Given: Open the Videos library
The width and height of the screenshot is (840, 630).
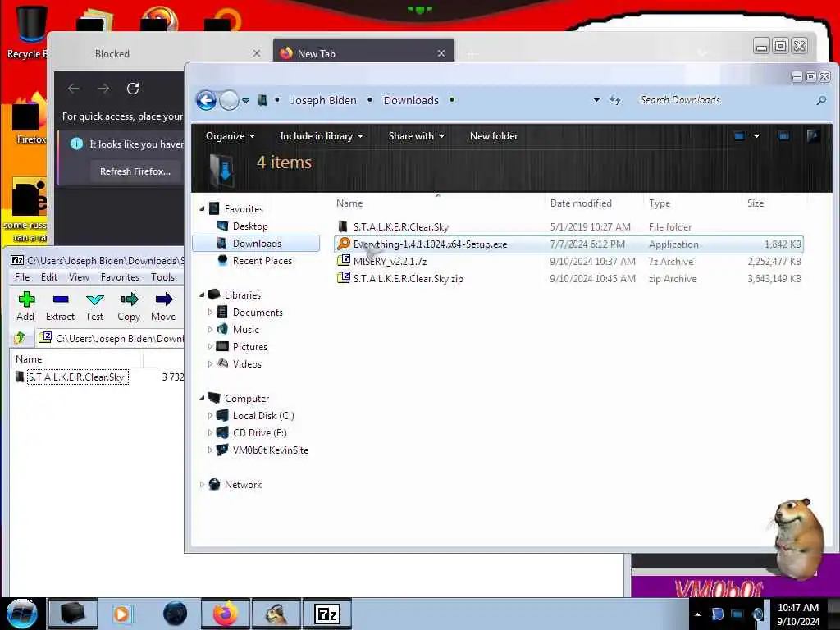Looking at the screenshot, I should [247, 363].
